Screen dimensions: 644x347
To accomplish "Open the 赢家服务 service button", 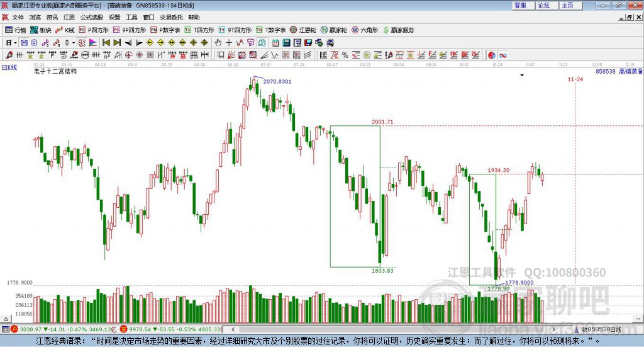I will pos(398,30).
